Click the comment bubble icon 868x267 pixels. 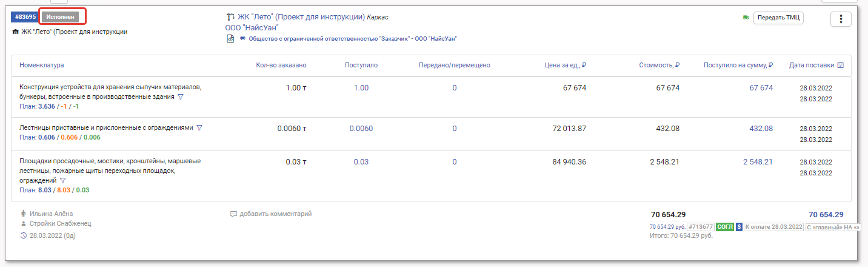tap(233, 214)
